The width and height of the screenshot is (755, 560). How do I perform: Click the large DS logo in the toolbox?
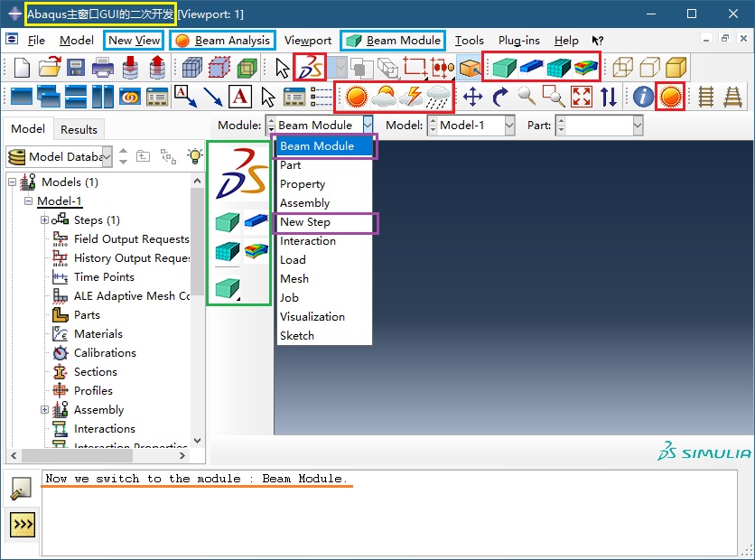click(x=241, y=173)
